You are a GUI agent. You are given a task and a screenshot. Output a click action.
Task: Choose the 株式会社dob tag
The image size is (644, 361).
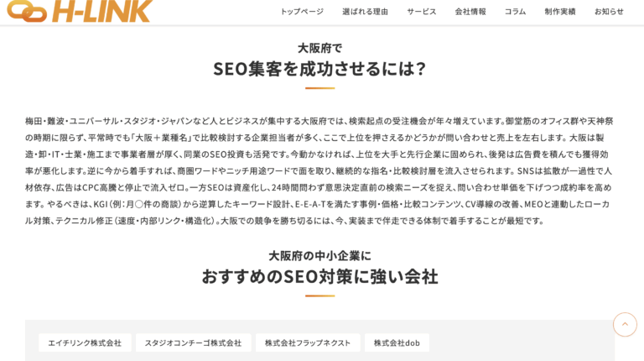[x=397, y=343]
